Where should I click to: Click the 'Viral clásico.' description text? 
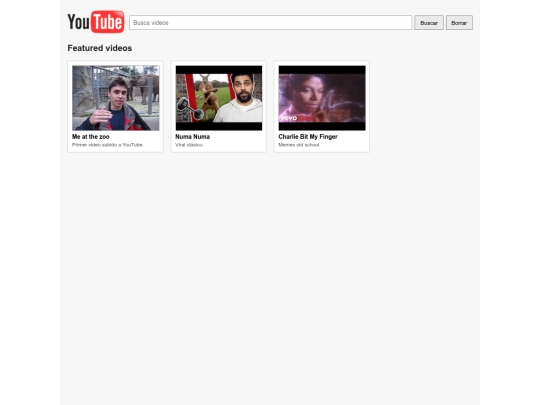point(189,145)
